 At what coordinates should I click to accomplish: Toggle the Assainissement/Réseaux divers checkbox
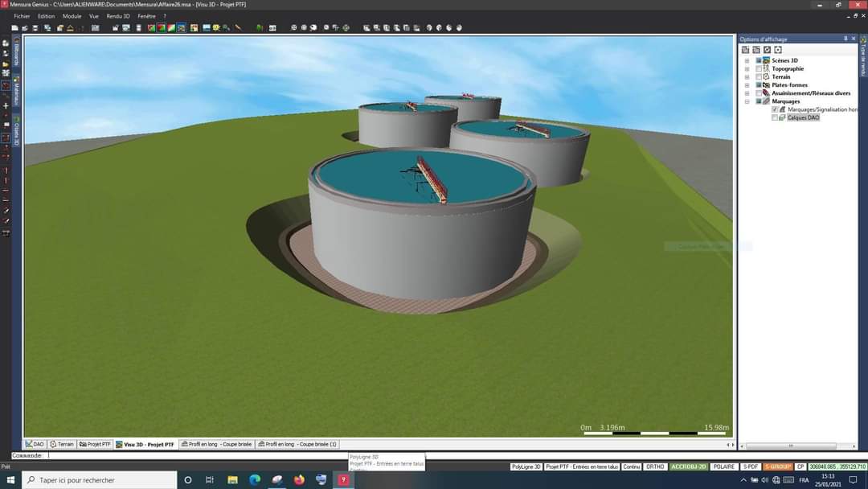[x=759, y=93]
